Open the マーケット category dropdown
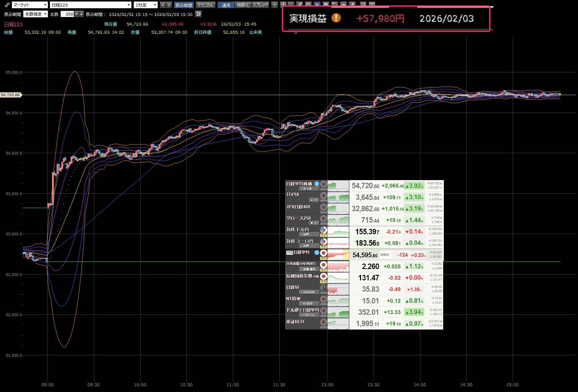Screen dimensions: 578x392 click(x=30, y=5)
